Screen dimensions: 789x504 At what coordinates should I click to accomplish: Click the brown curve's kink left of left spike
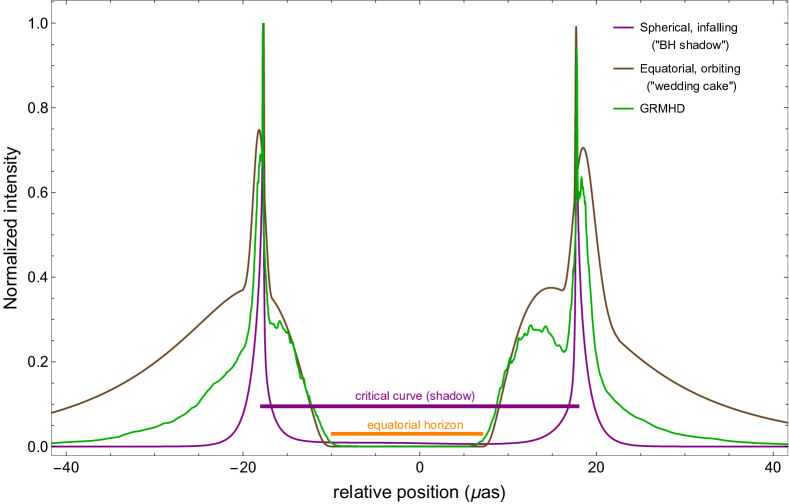245,289
